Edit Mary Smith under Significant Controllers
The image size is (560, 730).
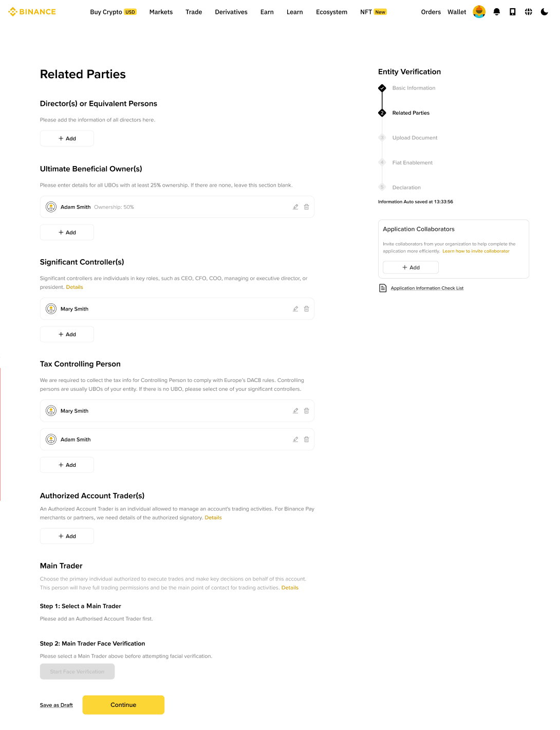pyautogui.click(x=295, y=309)
